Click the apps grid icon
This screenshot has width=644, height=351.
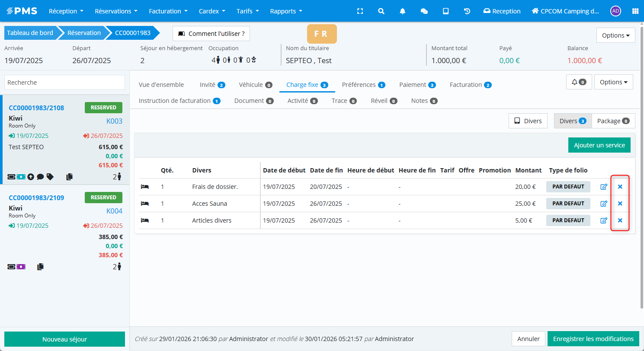tap(635, 11)
